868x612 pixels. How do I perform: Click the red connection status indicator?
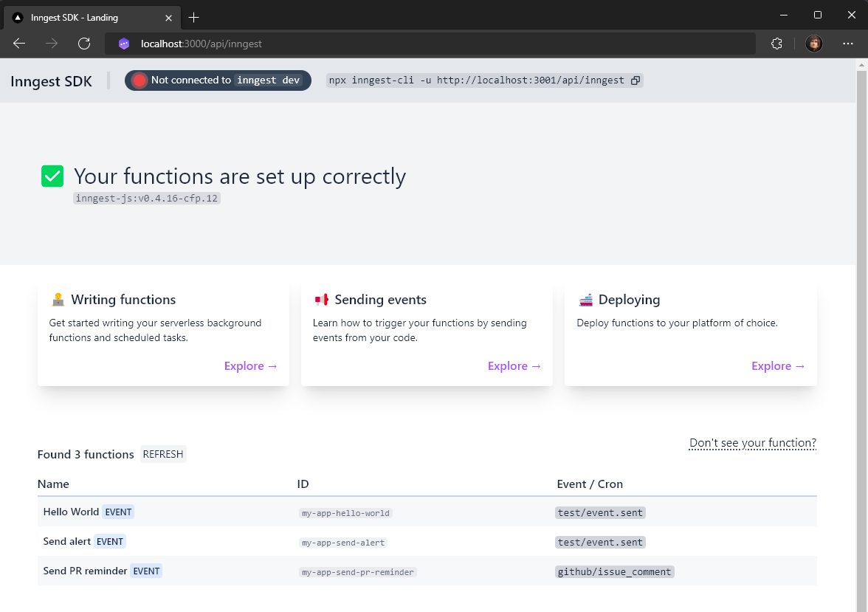[139, 80]
